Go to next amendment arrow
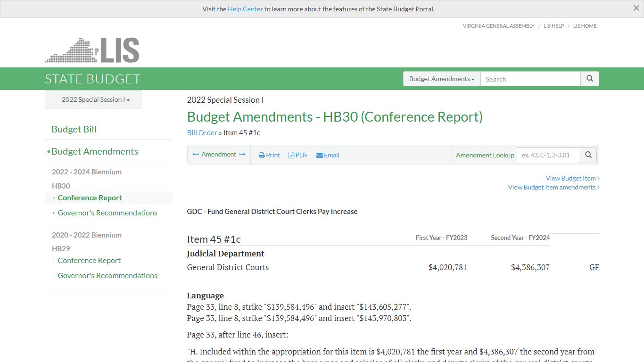 242,155
